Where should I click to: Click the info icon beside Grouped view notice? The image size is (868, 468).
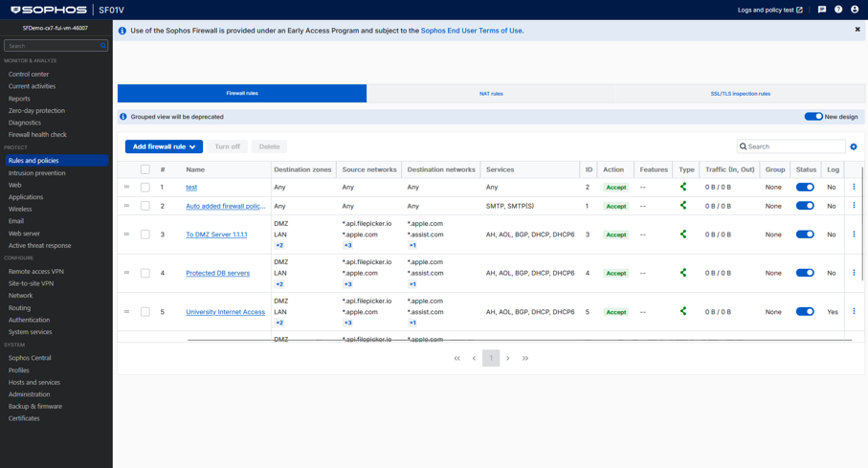[x=122, y=117]
